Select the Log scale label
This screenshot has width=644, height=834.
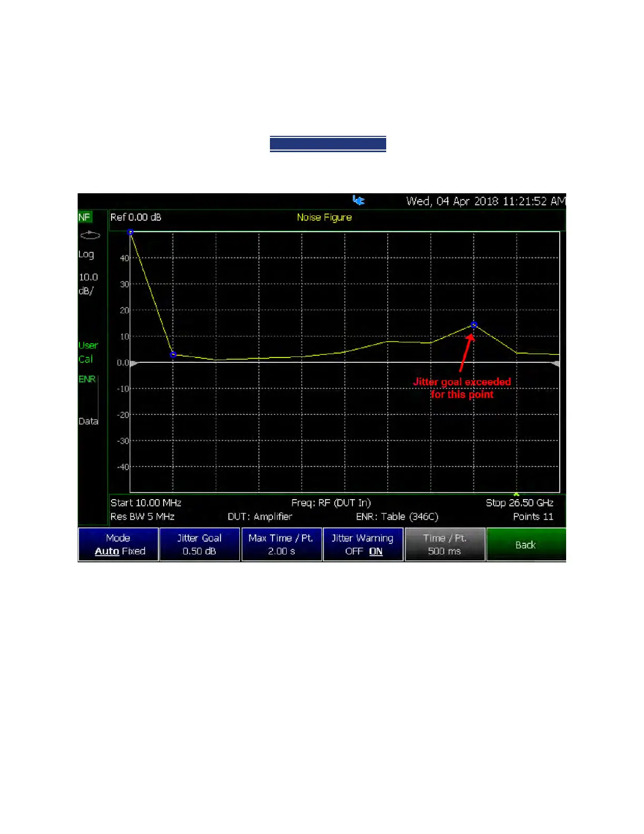pyautogui.click(x=86, y=254)
